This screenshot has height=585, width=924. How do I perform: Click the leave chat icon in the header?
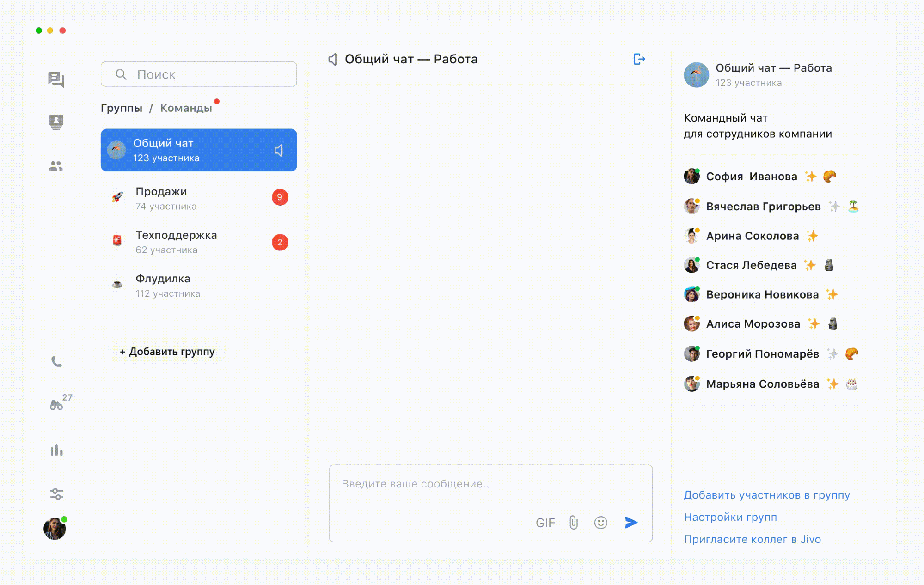(639, 59)
